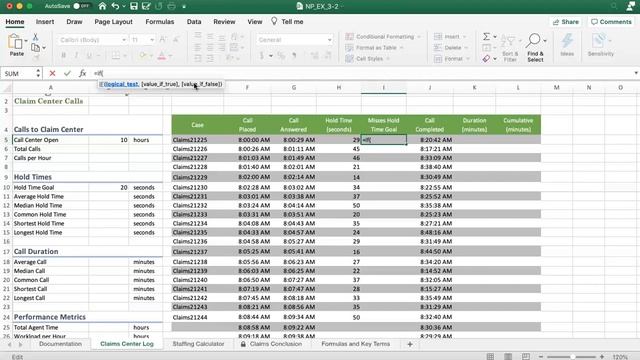Open the Home ribbon tab
Image resolution: width=640 pixels, height=360 pixels.
click(15, 22)
